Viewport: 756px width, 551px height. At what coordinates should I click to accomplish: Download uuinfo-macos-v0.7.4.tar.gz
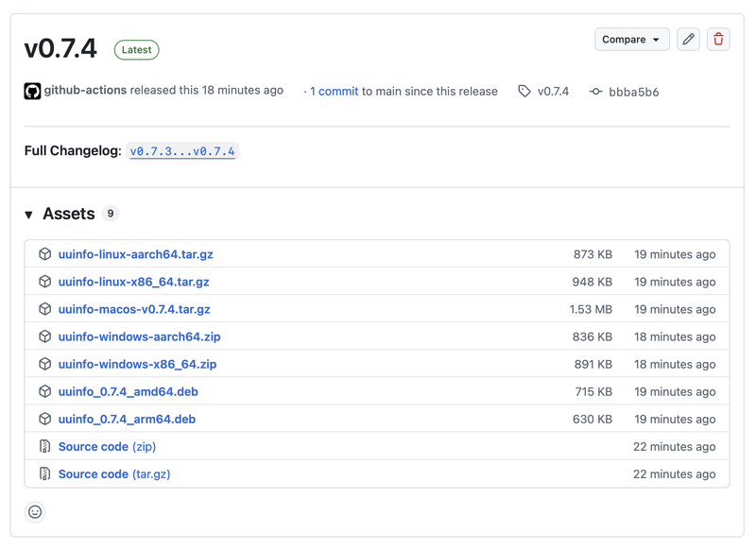point(134,309)
